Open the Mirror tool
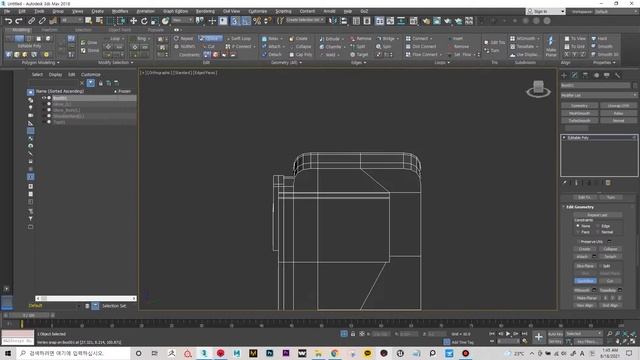Viewport: 640px width, 360px height. tap(333, 21)
